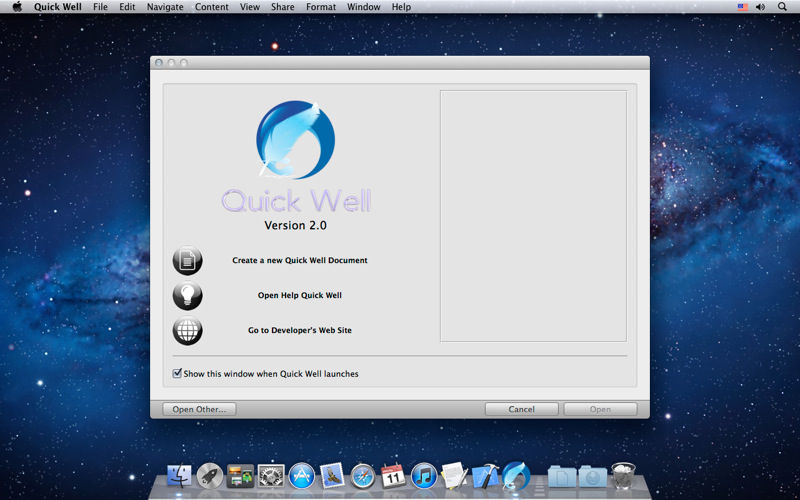Launch Safari from the dock
The width and height of the screenshot is (800, 500).
tap(363, 476)
